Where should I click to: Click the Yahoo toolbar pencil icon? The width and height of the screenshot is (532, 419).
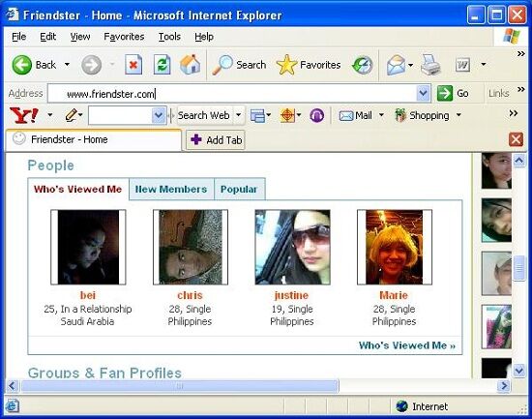coord(71,115)
